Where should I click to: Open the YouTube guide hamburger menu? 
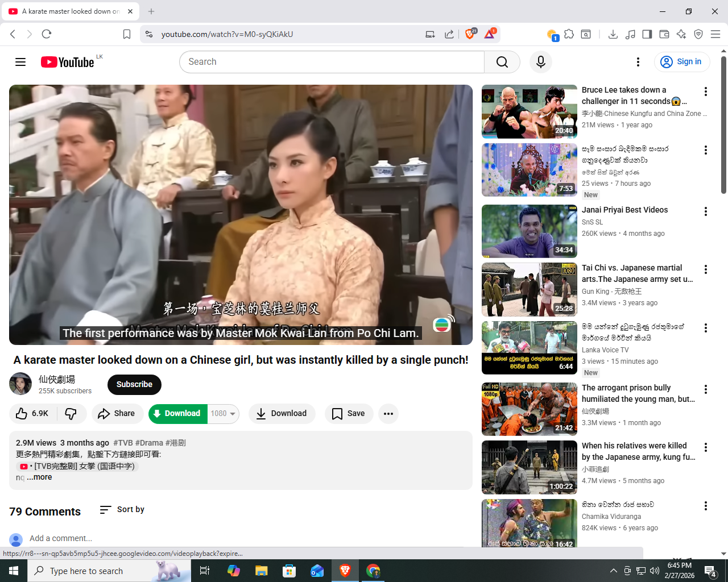pyautogui.click(x=20, y=62)
